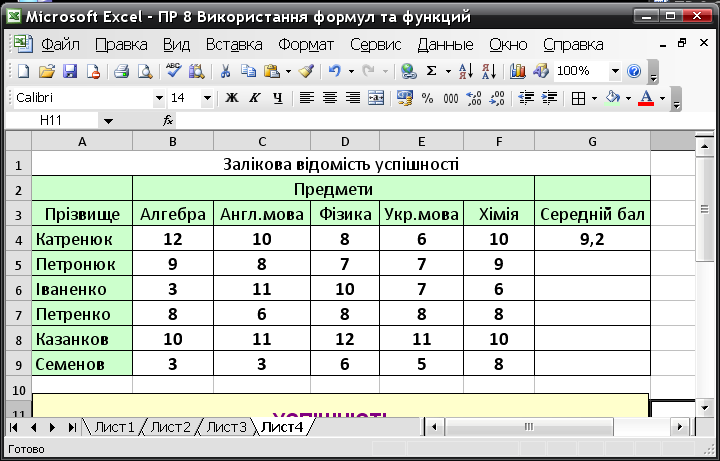Undo the last action
The image size is (720, 461).
coord(335,71)
